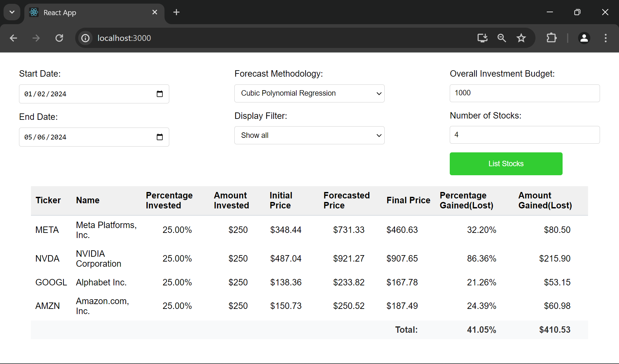View site information icon beside URL

[x=85, y=38]
